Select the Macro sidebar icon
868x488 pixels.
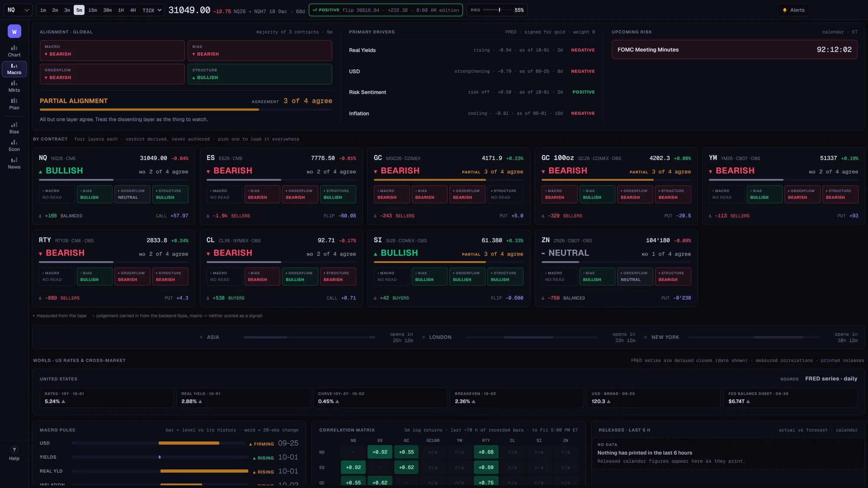tap(14, 69)
